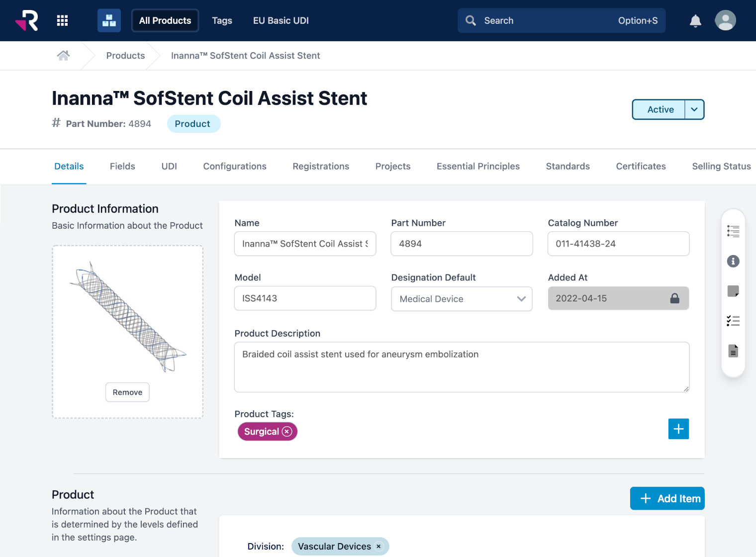Screen dimensions: 756x557
Task: Expand the Medical Device designation dropdown
Action: (521, 299)
